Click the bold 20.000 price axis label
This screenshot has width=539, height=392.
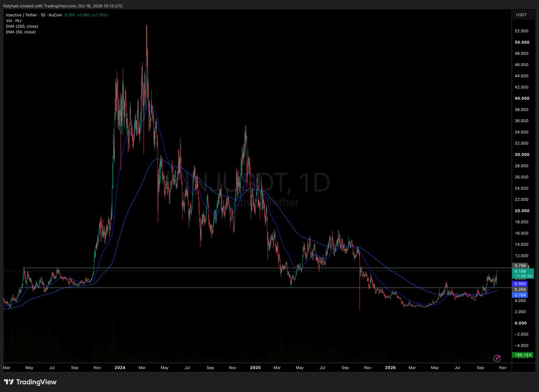521,211
